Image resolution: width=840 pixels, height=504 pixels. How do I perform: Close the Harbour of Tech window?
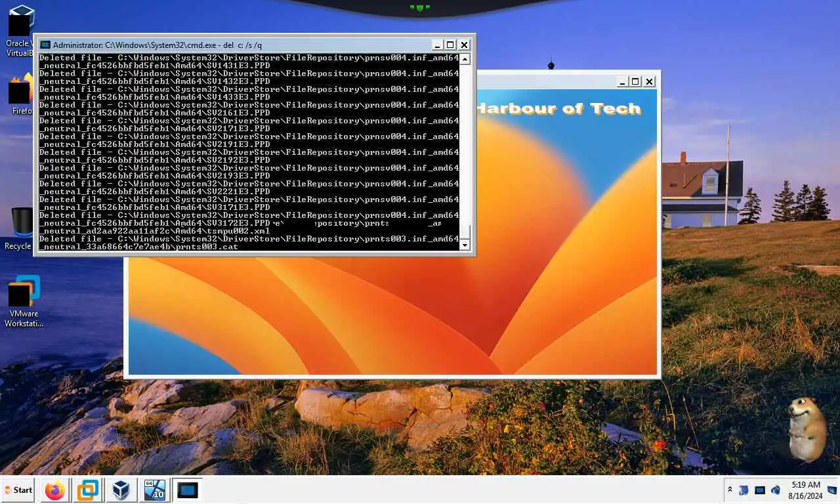point(649,81)
